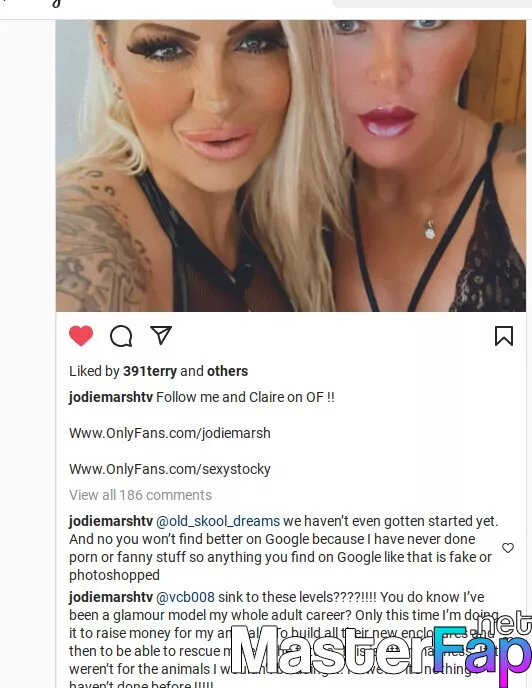Open jodiemarshtv username in the vcb008 reply
Viewport: 532px width, 688px height.
tap(111, 597)
